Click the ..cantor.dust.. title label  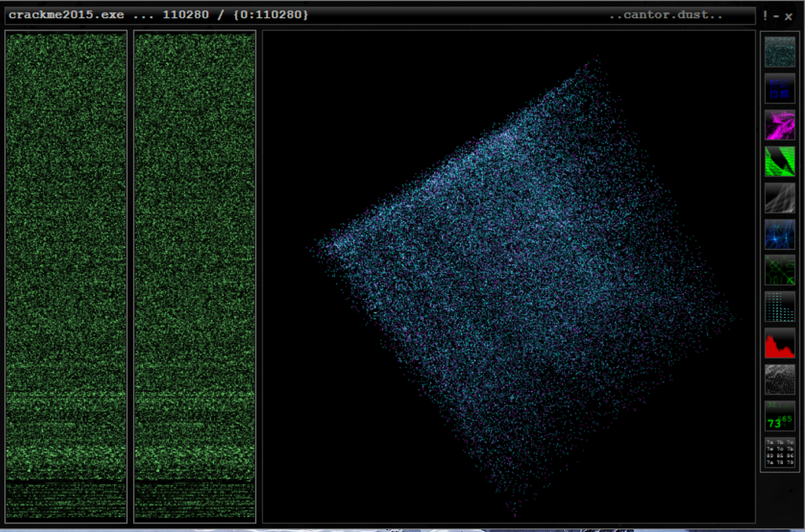point(665,15)
